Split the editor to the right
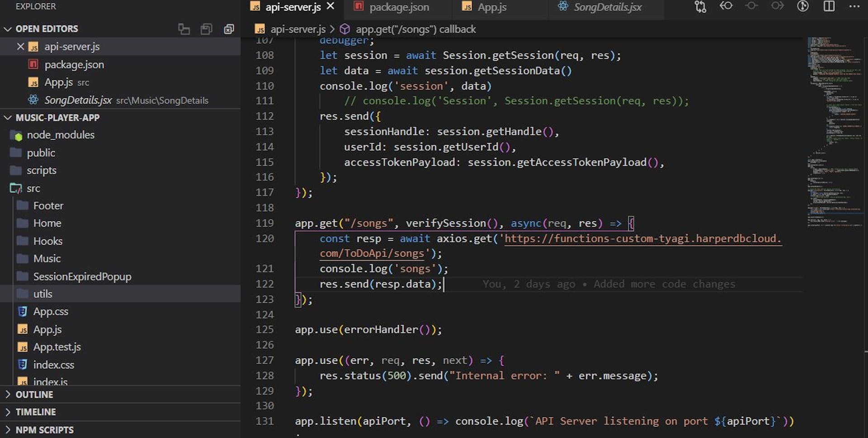Viewport: 868px width, 438px height. click(x=829, y=6)
